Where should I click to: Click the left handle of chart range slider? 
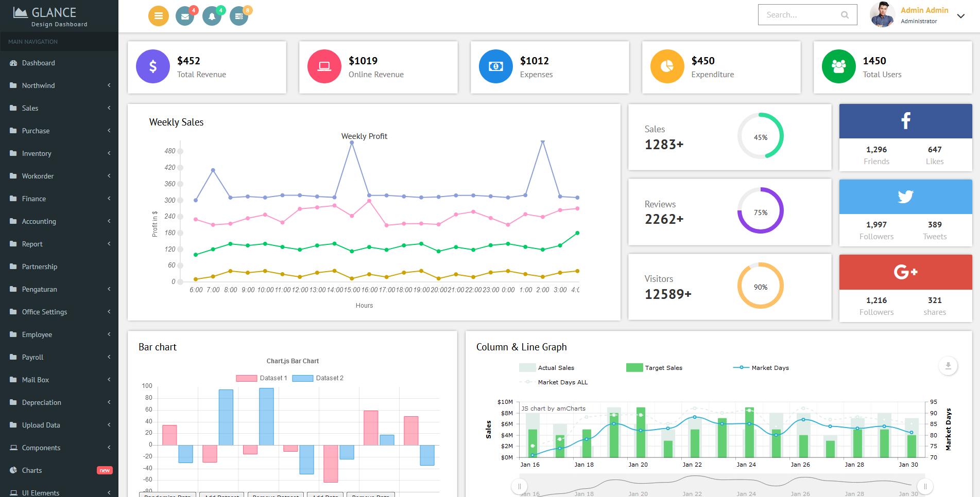(x=519, y=486)
